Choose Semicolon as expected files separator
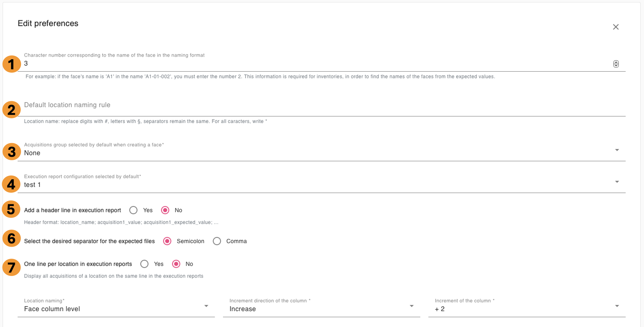The height and width of the screenshot is (327, 644). click(167, 241)
